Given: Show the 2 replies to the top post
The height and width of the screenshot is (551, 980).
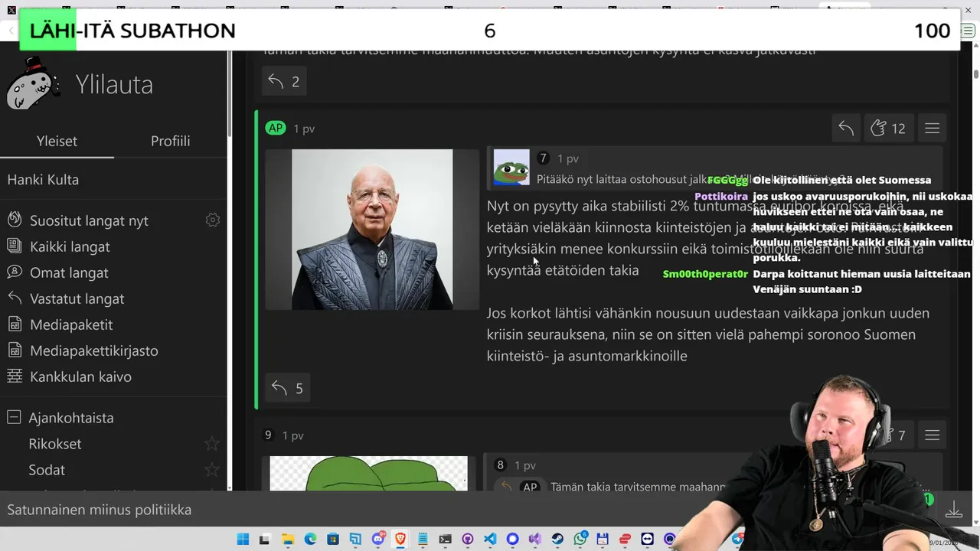Looking at the screenshot, I should [x=284, y=82].
